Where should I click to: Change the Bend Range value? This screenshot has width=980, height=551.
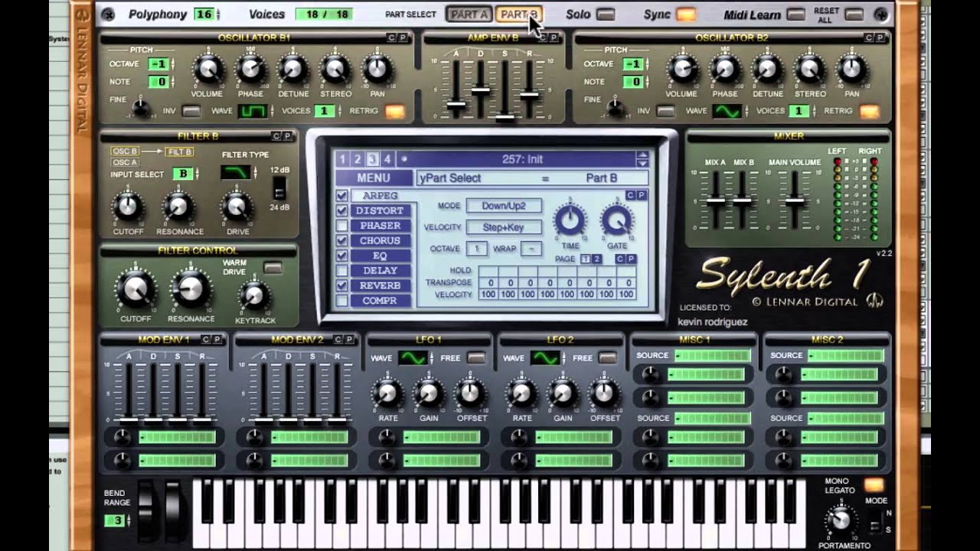coord(114,521)
